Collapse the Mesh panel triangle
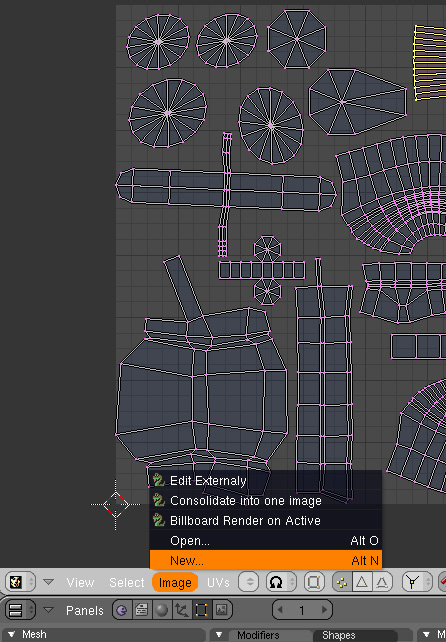This screenshot has width=446, height=642. (11, 634)
